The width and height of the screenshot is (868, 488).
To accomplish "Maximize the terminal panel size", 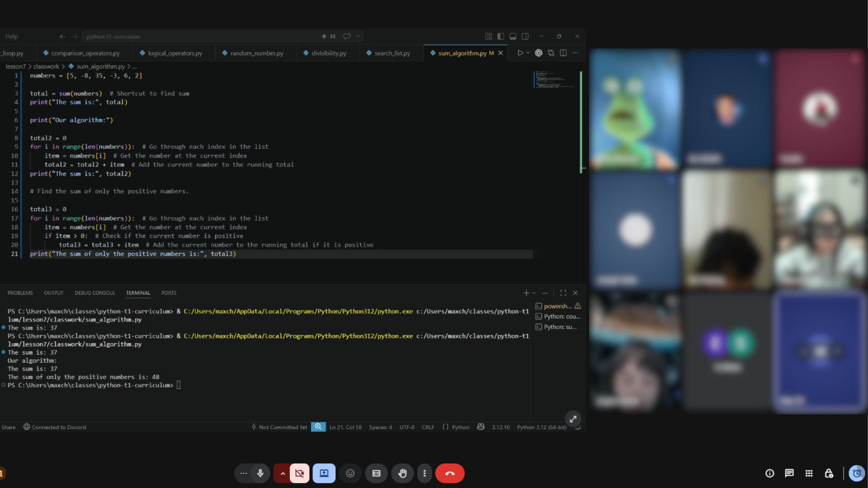I will tap(563, 293).
